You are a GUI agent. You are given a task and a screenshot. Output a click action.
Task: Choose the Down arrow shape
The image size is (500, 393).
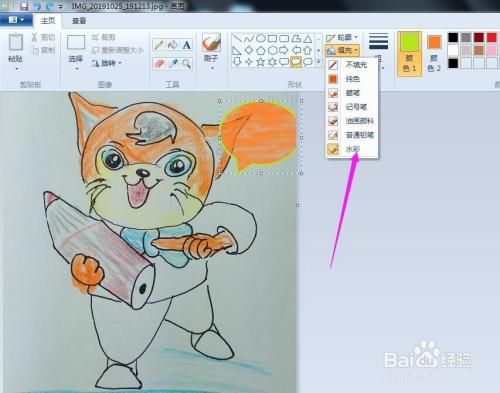pos(237,62)
